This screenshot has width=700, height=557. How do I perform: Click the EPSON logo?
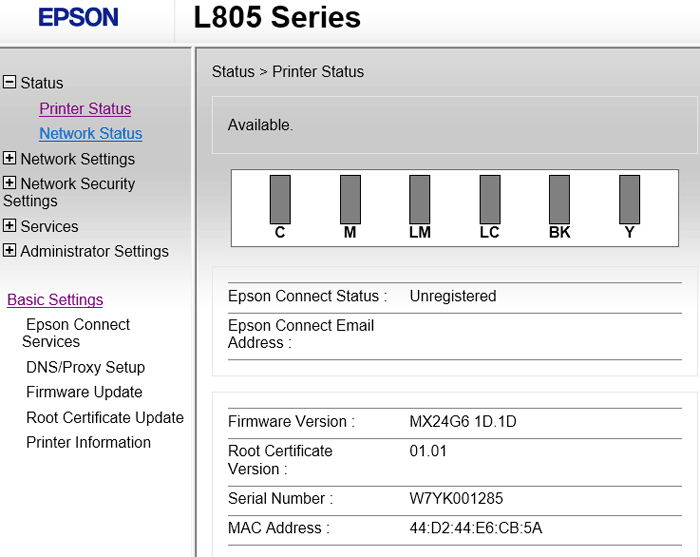(x=78, y=17)
